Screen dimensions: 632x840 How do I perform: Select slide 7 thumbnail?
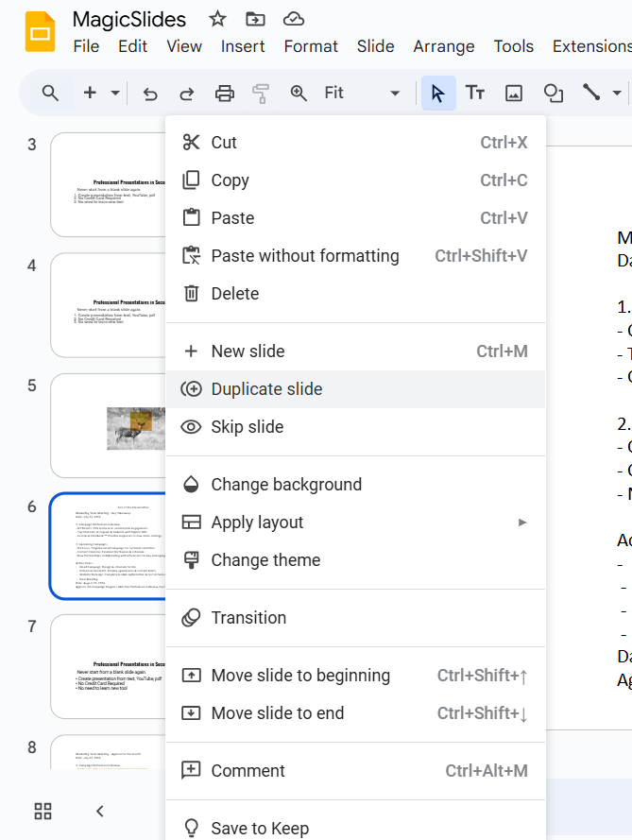coord(107,665)
